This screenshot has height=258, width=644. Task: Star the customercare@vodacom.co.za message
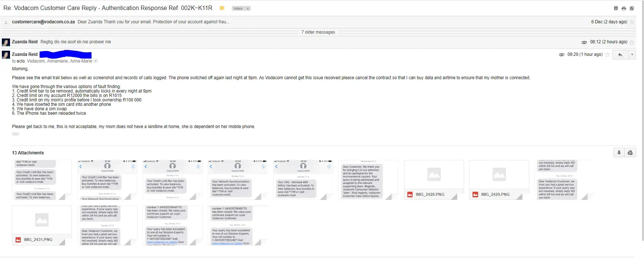coord(632,22)
